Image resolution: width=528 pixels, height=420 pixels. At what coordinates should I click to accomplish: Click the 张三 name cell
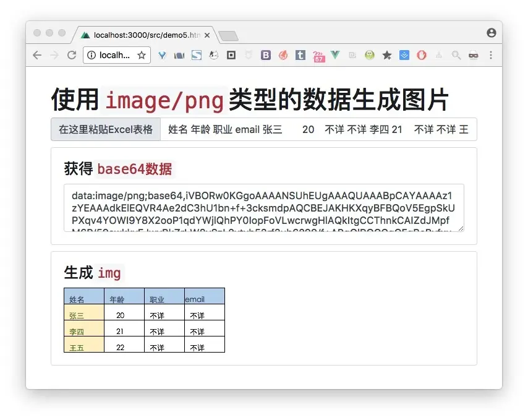pos(84,312)
